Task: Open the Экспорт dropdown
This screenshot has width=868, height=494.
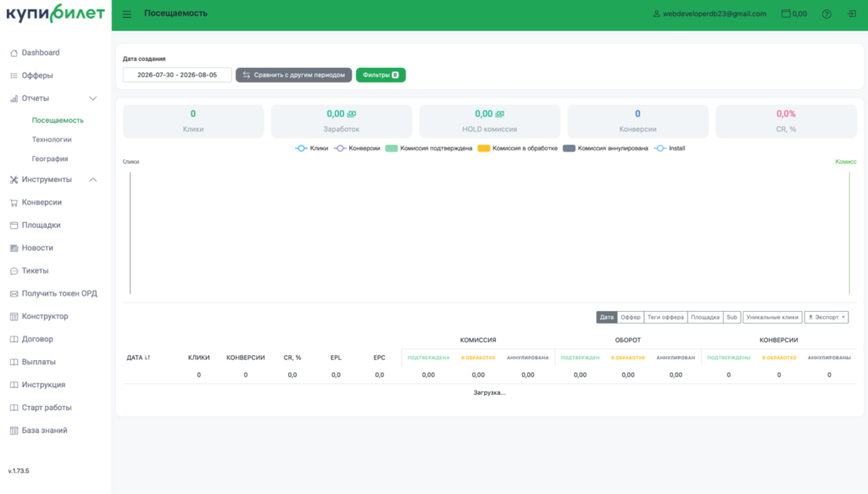Action: pos(826,318)
